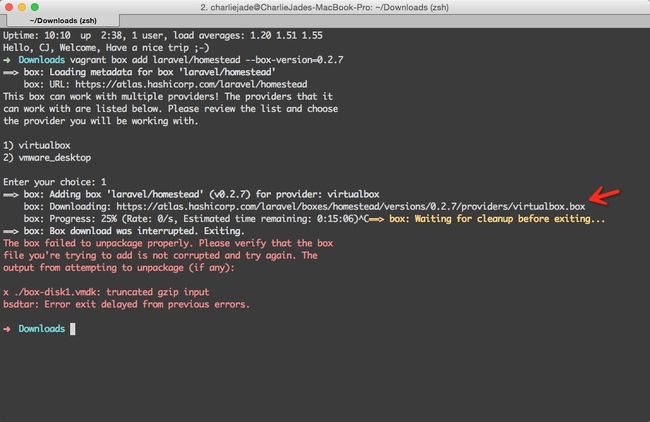Click the red close window button
This screenshot has height=422, width=650.
click(9, 7)
